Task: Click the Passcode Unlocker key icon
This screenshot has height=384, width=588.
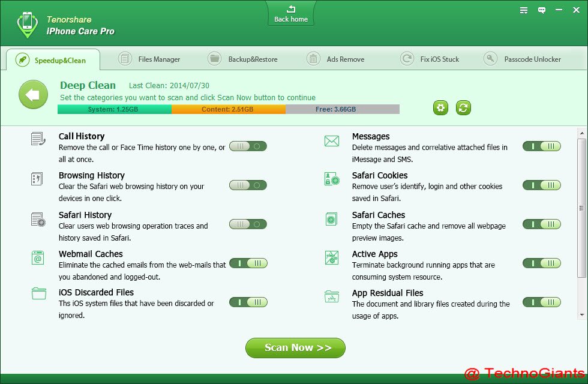Action: click(x=490, y=59)
